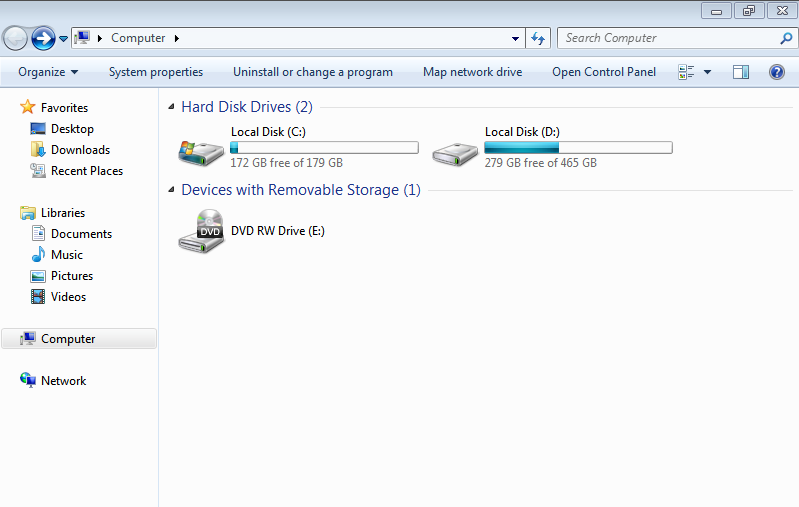The height and width of the screenshot is (507, 799).
Task: Restore down the Computer window
Action: tap(749, 11)
